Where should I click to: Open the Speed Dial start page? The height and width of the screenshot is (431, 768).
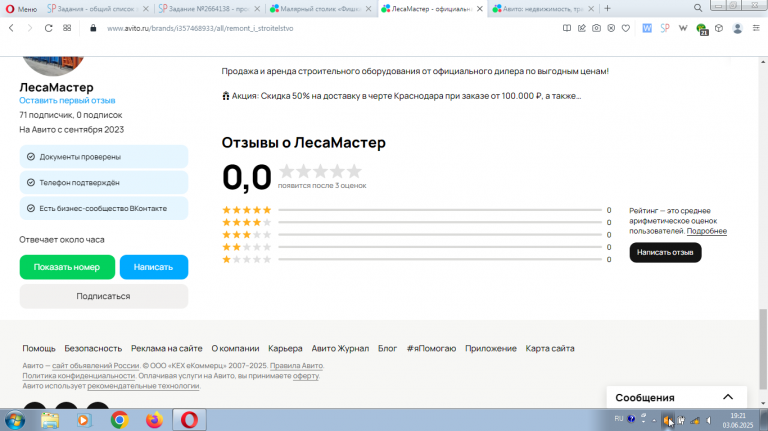point(67,28)
